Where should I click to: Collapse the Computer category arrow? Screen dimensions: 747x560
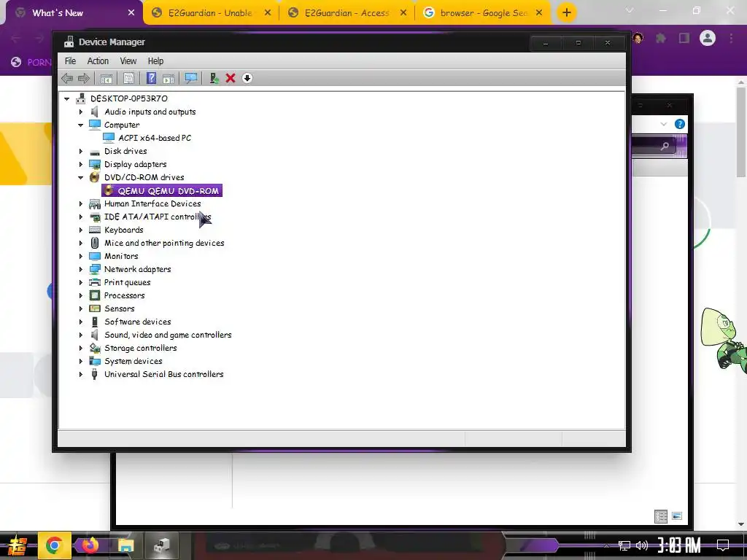[80, 125]
